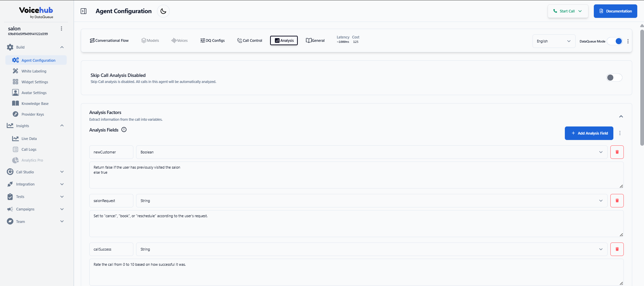Open options menu beside Add Analysis Field
The width and height of the screenshot is (644, 286).
[x=620, y=133]
